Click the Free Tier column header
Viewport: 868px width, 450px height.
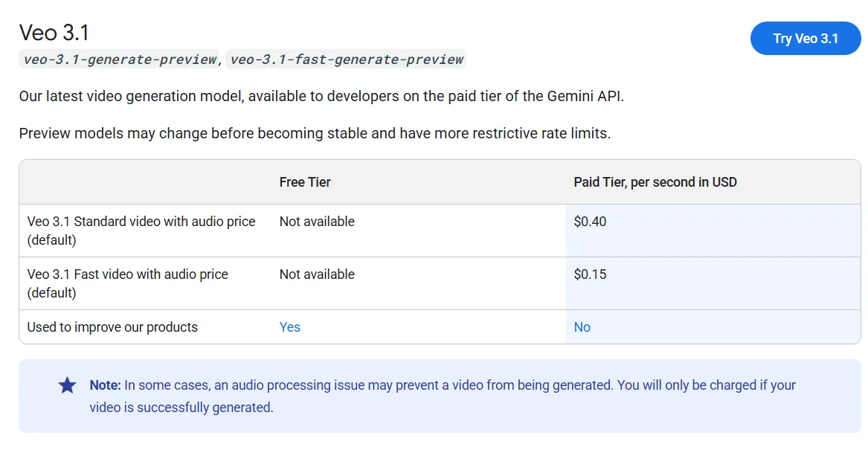tap(305, 182)
